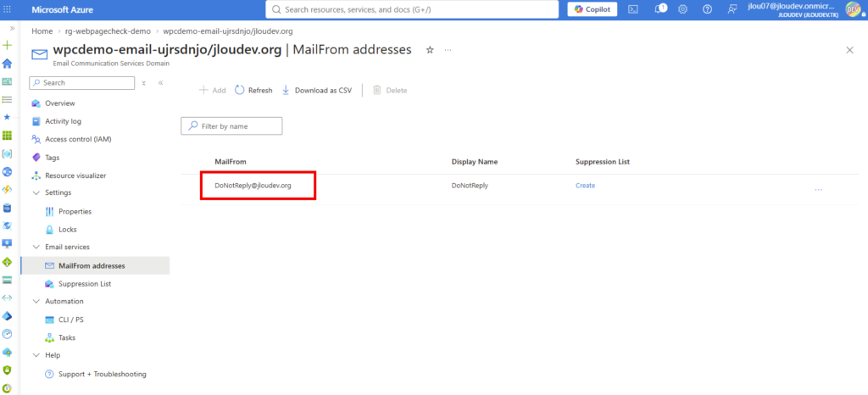Open Virtual networks arrows icon in rail
Screen dimensions: 868x395
[7, 298]
